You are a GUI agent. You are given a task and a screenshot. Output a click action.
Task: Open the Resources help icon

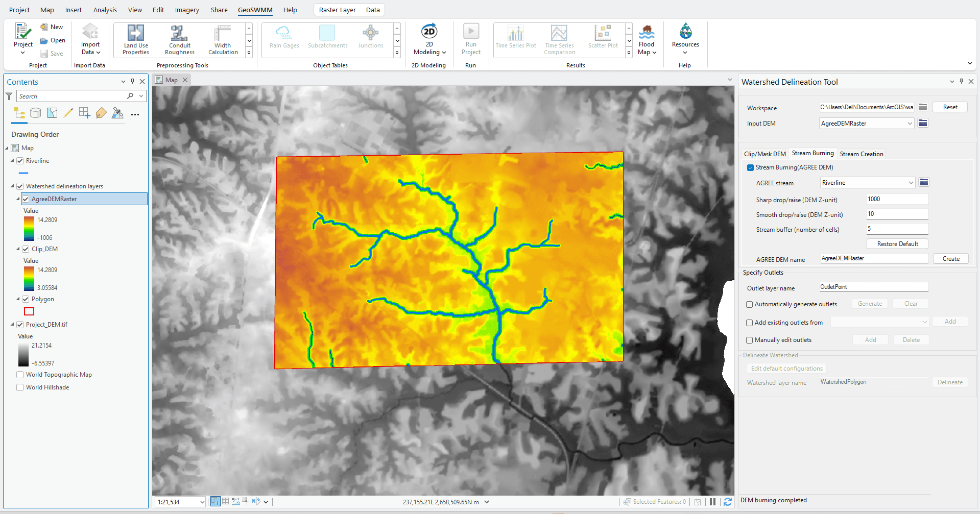coord(685,32)
